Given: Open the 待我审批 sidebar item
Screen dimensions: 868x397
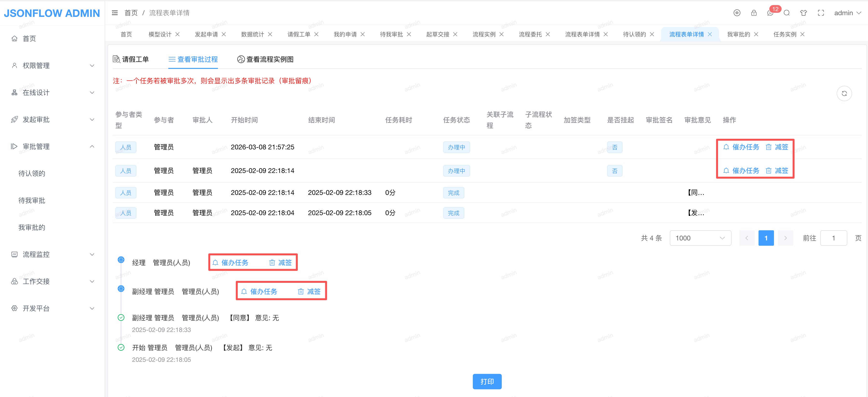Looking at the screenshot, I should [x=32, y=200].
